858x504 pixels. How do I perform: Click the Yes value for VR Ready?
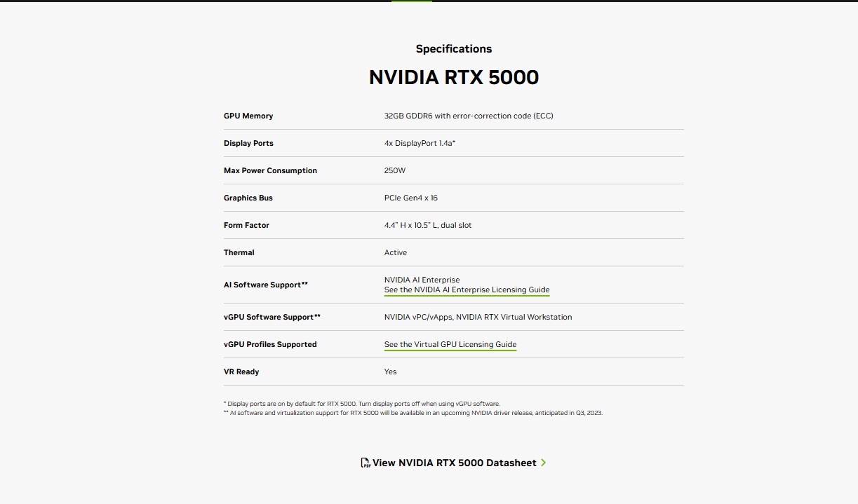coord(391,372)
